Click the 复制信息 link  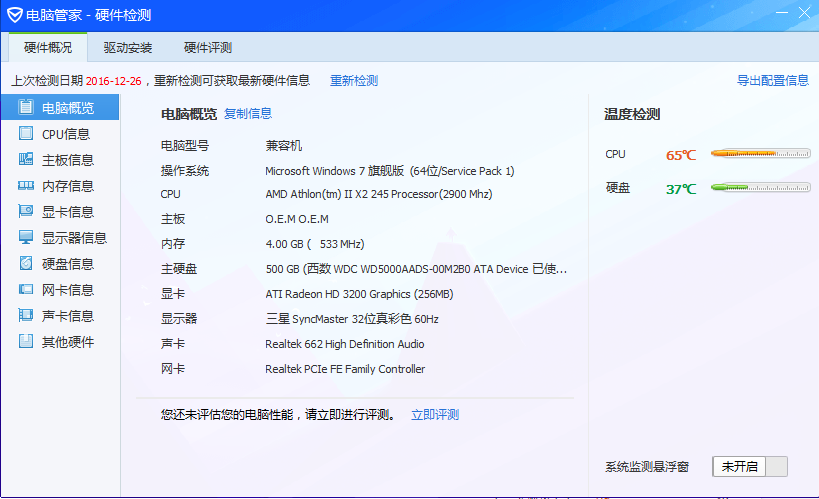[x=248, y=113]
